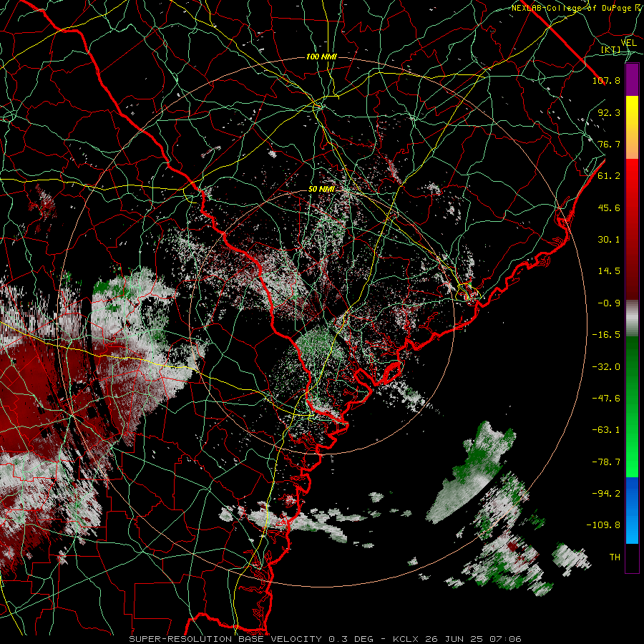The height and width of the screenshot is (644, 644).
Task: Click the -109.8 value on velocity scale
Action: [x=604, y=525]
